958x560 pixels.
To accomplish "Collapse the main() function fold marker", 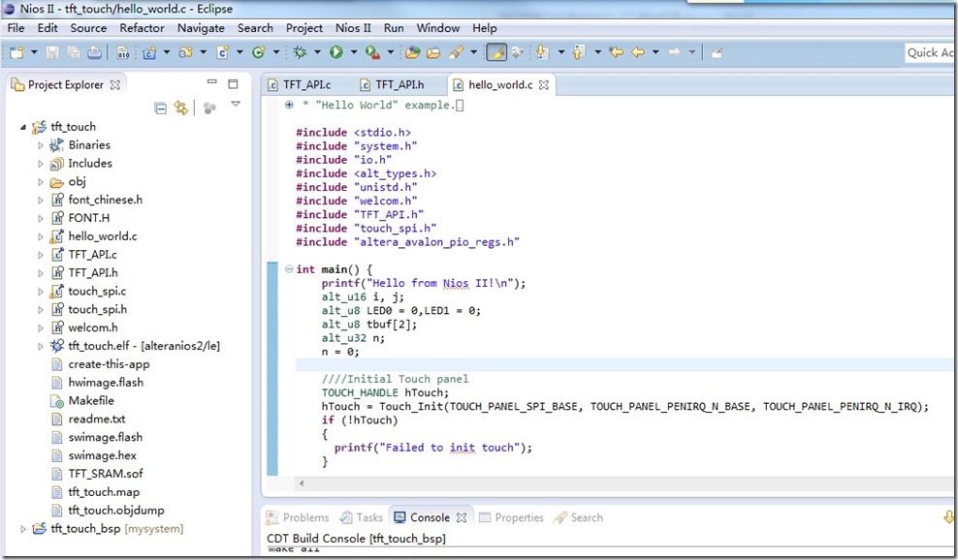I will tap(289, 268).
